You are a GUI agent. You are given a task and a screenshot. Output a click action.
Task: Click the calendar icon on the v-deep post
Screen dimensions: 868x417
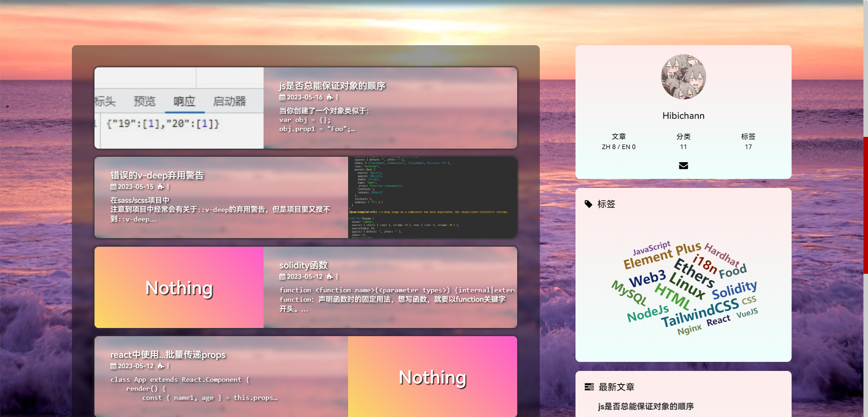114,187
